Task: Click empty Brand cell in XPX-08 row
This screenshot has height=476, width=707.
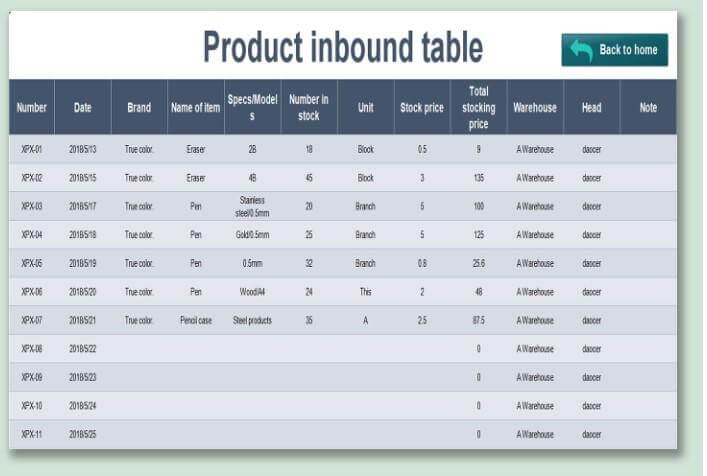Action: tap(139, 348)
